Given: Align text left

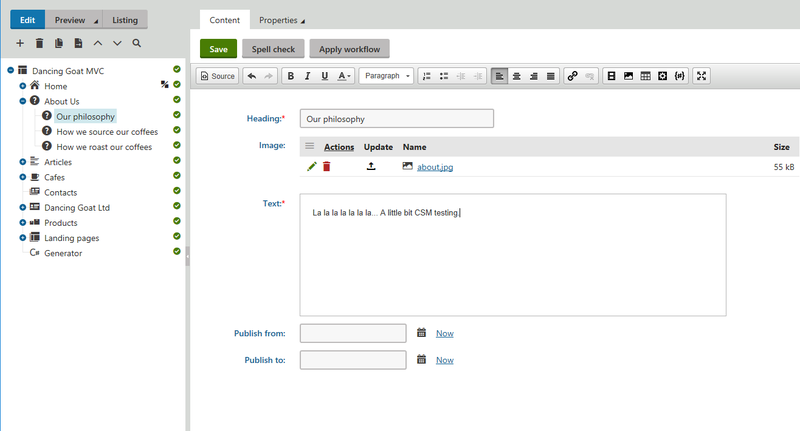Looking at the screenshot, I should tap(499, 76).
